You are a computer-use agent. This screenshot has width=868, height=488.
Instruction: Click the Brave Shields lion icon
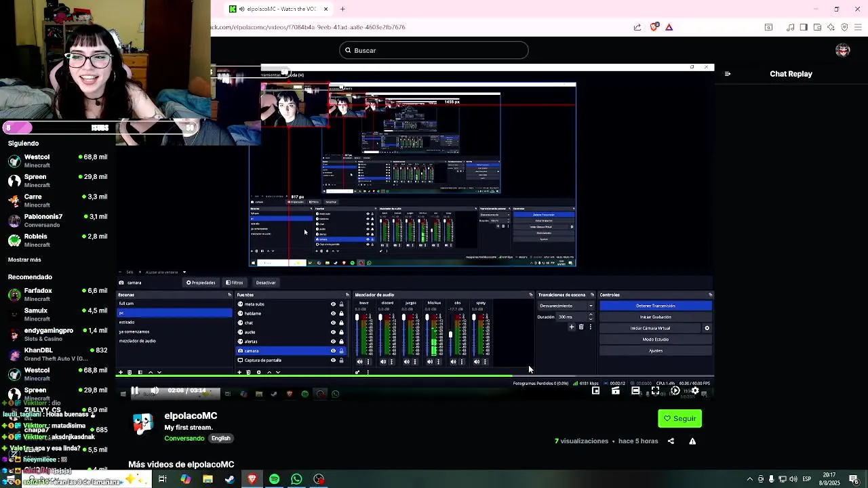pyautogui.click(x=654, y=27)
